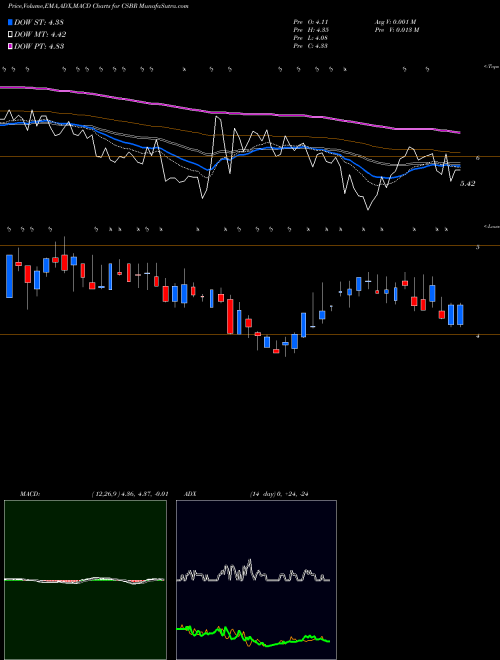Screen dimensions: 500x660
Task: Click the 5.42 price label on EMA chart
Action: [x=467, y=184]
